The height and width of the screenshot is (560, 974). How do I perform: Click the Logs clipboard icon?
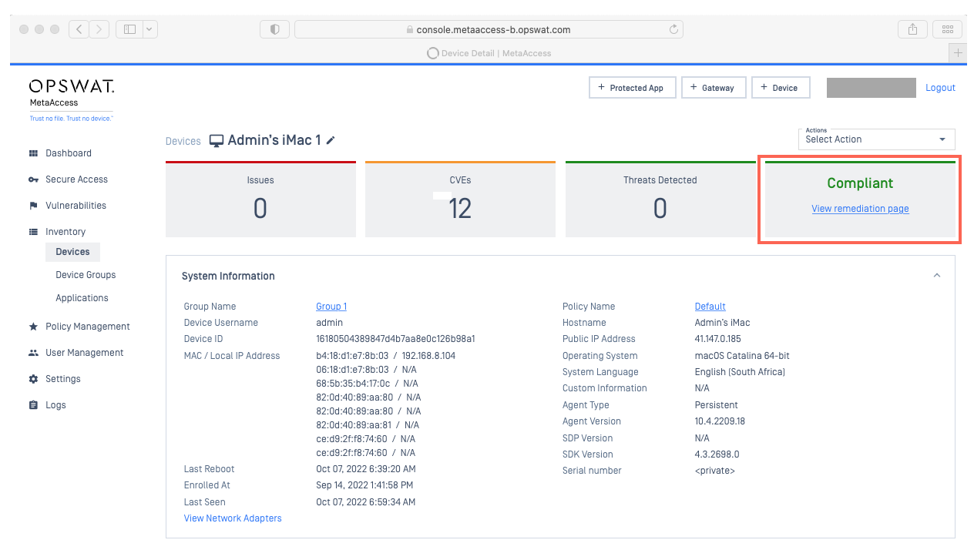[x=33, y=405]
